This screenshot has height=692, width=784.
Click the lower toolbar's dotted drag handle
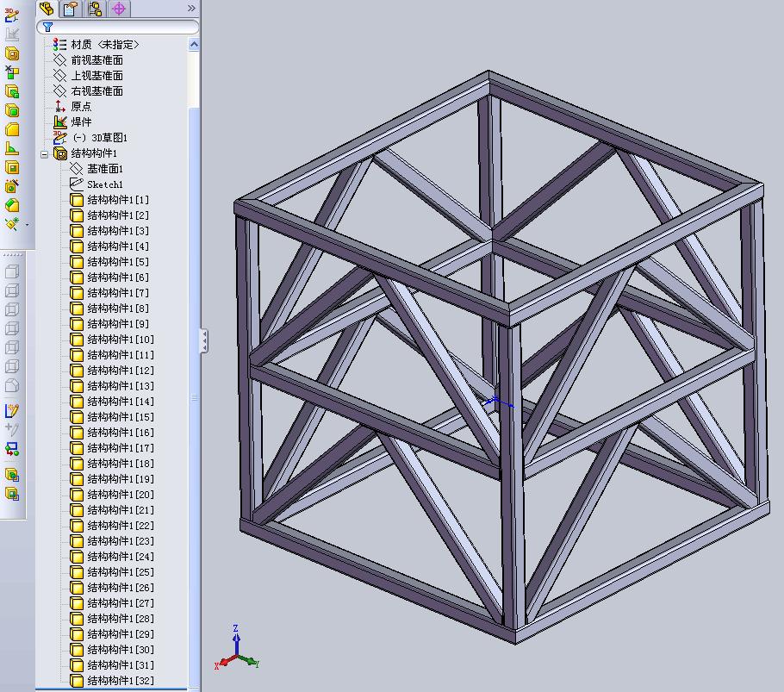13,255
